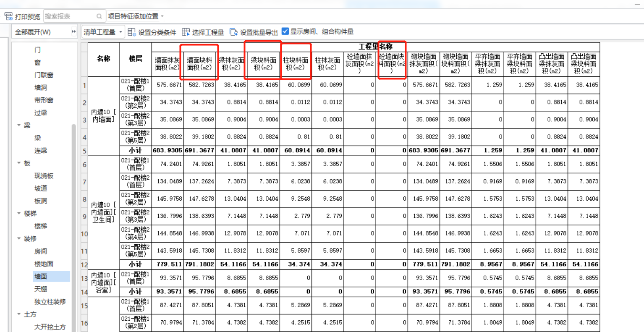Click row number 1 header
The width and height of the screenshot is (644, 332).
[84, 85]
